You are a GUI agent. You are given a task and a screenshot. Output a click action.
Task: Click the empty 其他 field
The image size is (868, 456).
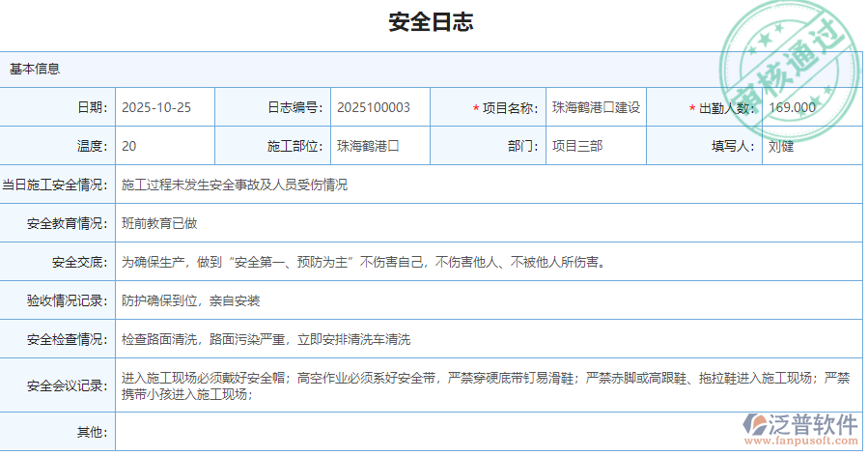pos(489,432)
